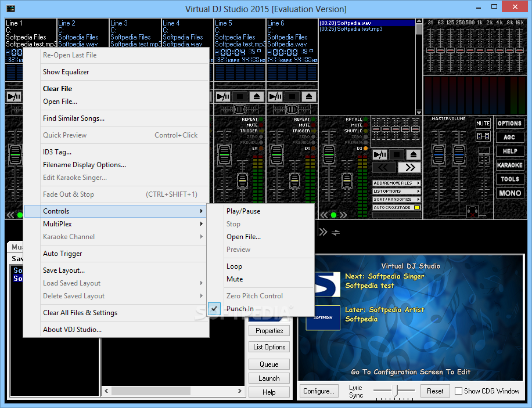Open LIST OPTIONS dropdown in playlist panel

[397, 192]
